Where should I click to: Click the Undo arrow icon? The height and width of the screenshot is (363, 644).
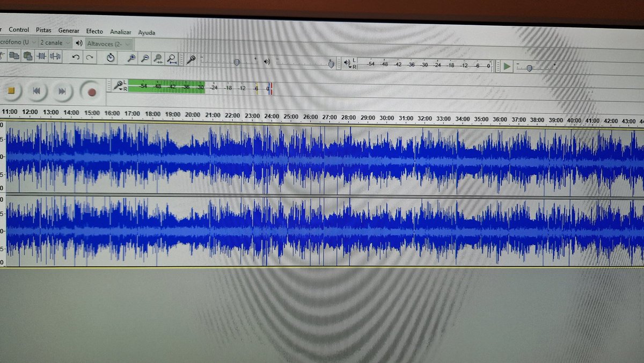click(76, 56)
